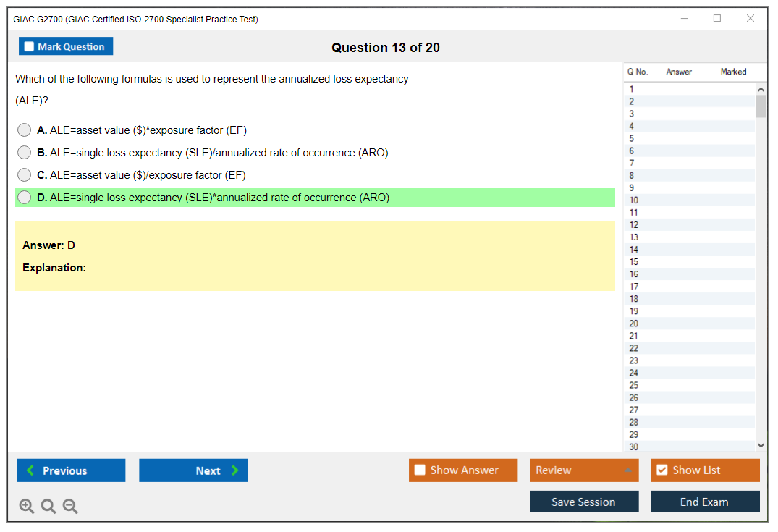Click the scrollbar down arrow in question list
Screen dimensions: 778x532
[760, 445]
